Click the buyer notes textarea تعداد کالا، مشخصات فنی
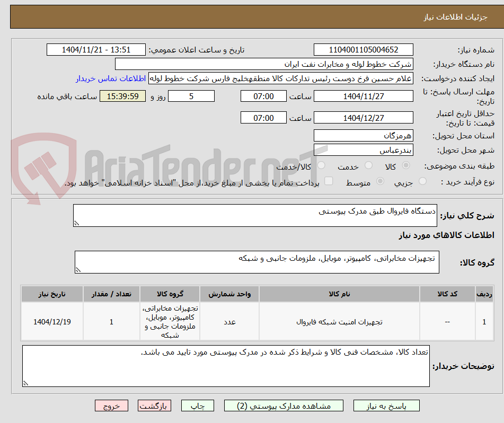Image resolution: width=504 pixels, height=423 pixels. tap(226, 366)
